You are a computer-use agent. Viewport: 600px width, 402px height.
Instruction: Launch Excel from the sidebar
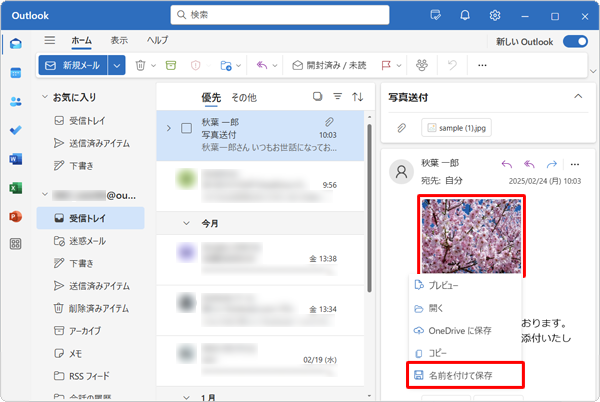pos(16,188)
